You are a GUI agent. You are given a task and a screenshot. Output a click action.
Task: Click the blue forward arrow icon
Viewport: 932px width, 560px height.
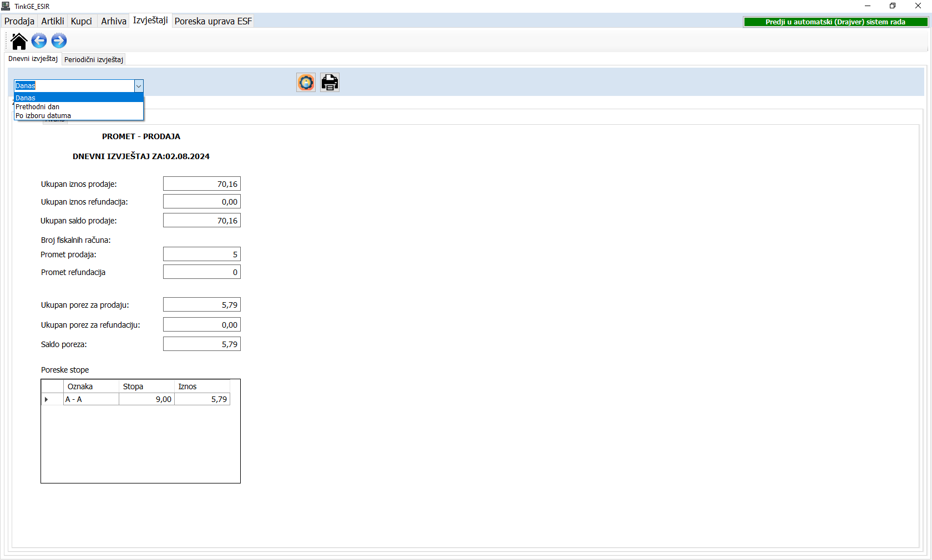[x=59, y=40]
